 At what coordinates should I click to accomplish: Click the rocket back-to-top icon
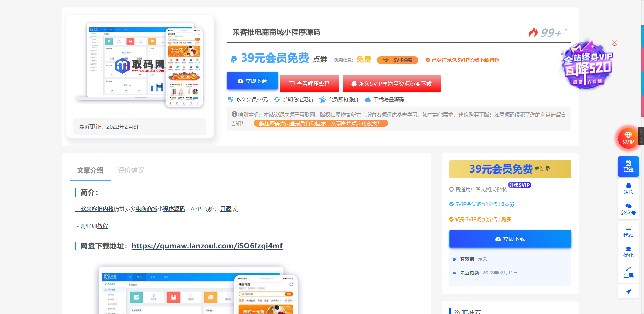pyautogui.click(x=628, y=292)
